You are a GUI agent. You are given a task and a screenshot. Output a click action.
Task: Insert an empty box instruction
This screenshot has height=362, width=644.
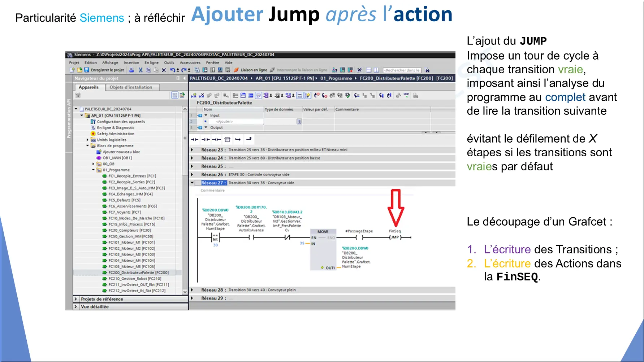tap(227, 139)
